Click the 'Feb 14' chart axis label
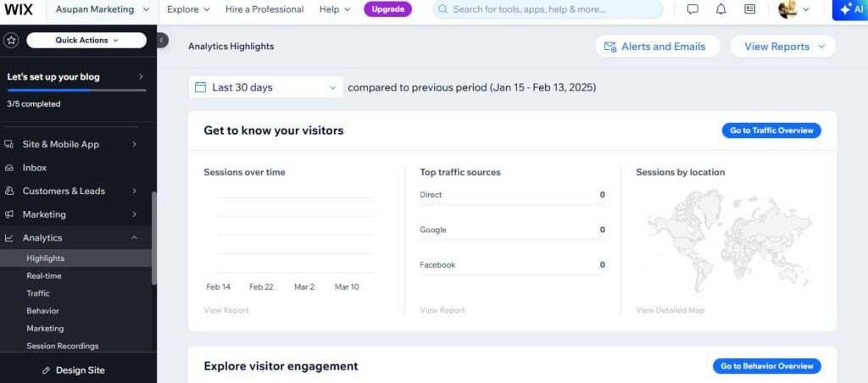Screen dimensions: 868x383 click(x=218, y=286)
